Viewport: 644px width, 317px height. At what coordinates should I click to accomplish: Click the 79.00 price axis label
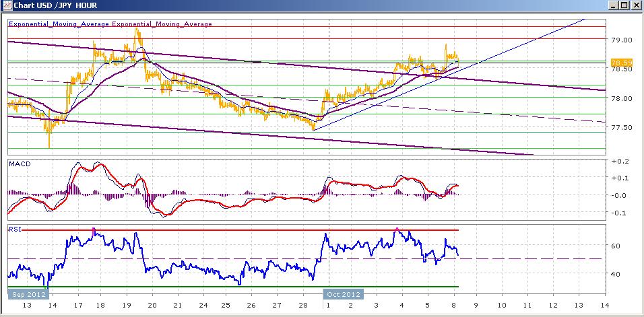point(621,40)
